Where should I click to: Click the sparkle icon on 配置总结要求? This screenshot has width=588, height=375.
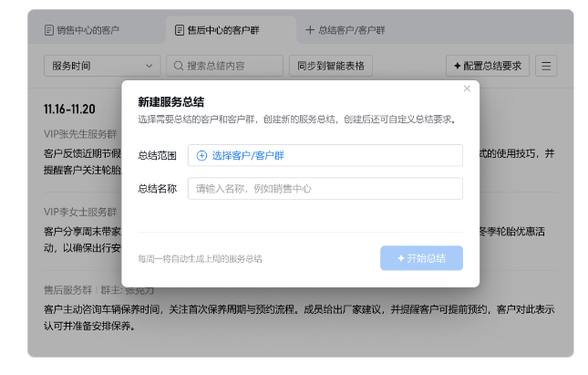457,66
